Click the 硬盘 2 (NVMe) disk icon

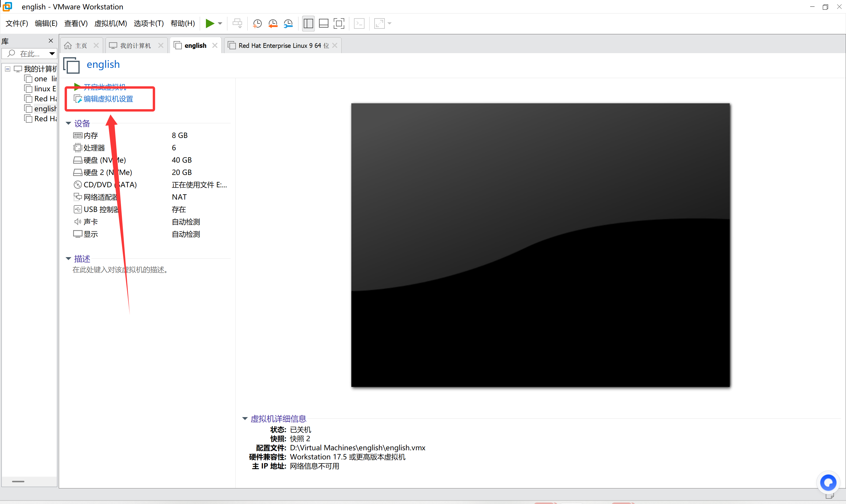point(78,173)
